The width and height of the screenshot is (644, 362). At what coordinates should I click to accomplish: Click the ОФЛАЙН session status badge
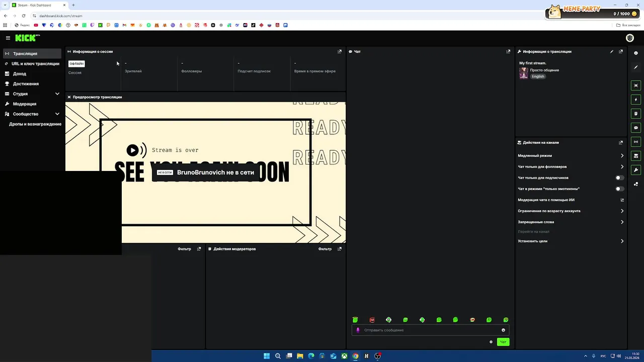76,64
